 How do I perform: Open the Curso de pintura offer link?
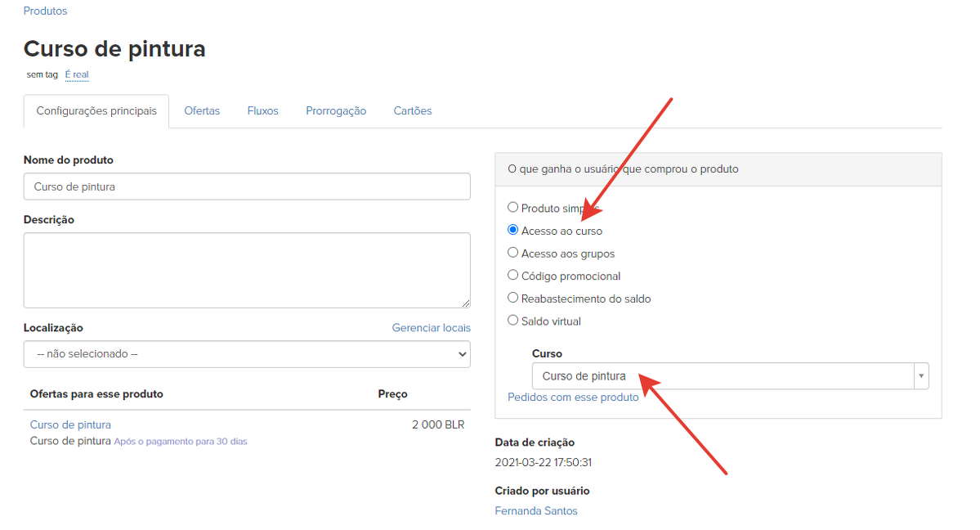tap(70, 424)
